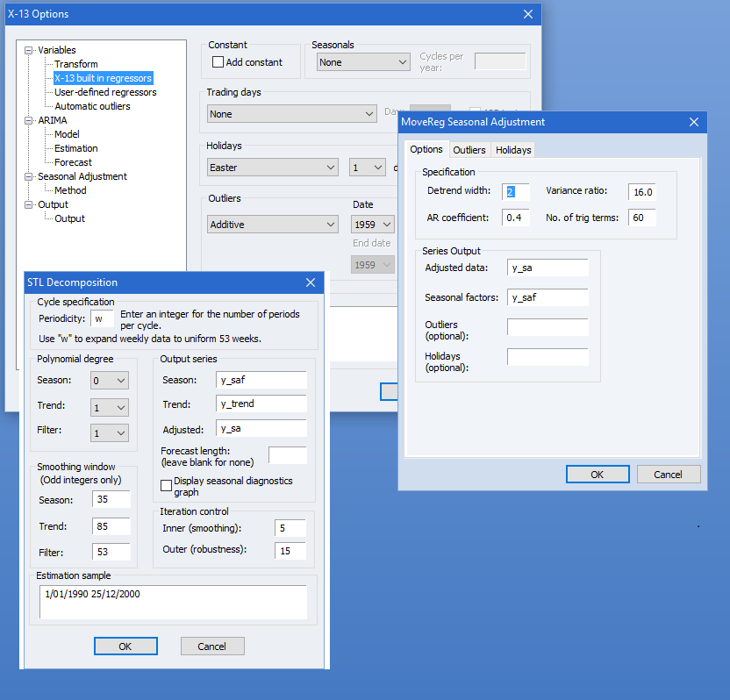Open the Season polynomial degree dropdown
The height and width of the screenshot is (700, 730).
coord(110,380)
